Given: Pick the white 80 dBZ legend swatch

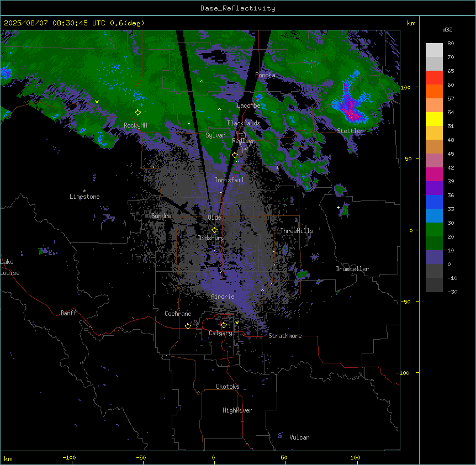Looking at the screenshot, I should point(434,50).
